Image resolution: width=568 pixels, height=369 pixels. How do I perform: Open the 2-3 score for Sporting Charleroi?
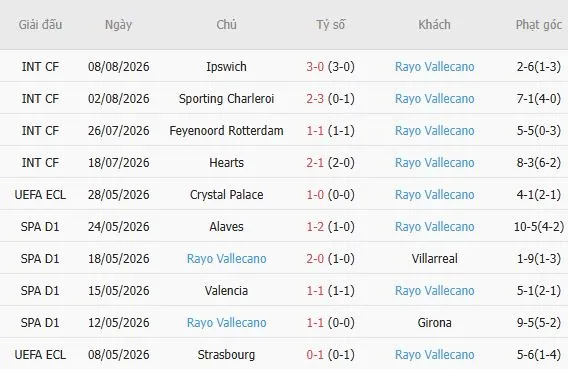(315, 98)
